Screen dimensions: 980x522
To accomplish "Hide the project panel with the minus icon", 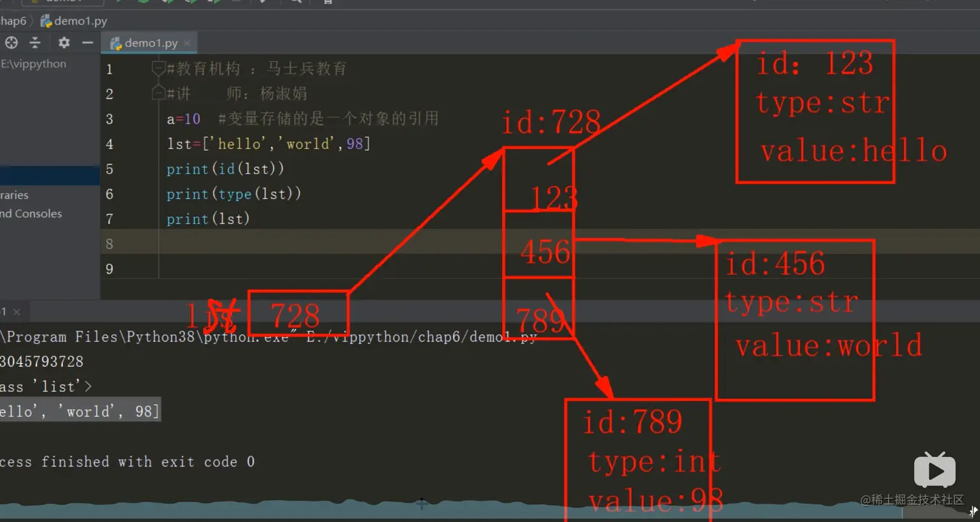I will click(87, 43).
